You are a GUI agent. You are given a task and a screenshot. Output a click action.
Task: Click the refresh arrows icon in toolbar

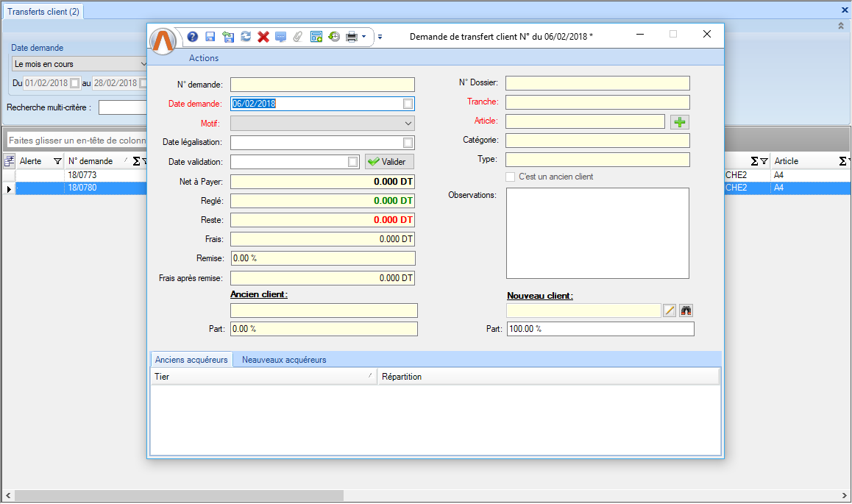click(246, 37)
